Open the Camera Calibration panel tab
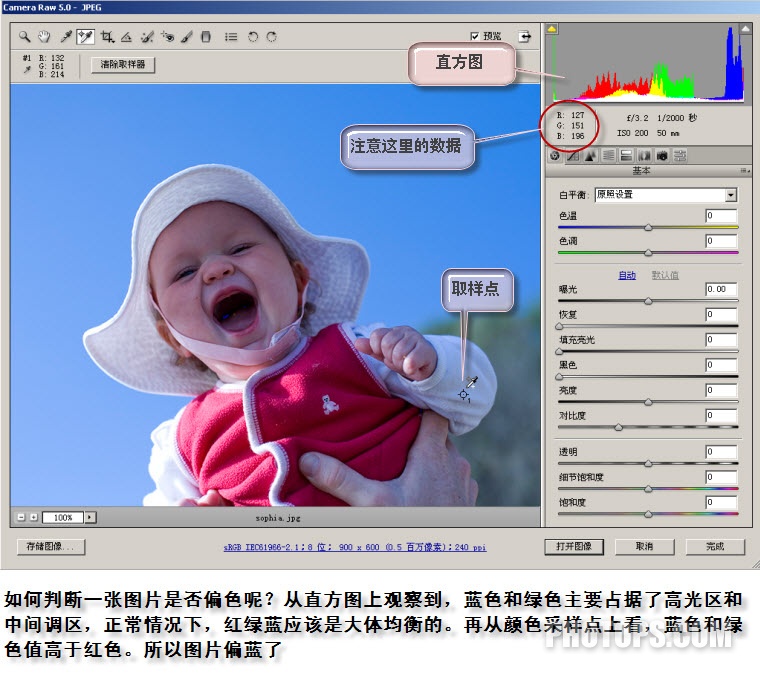760x679 pixels. pos(662,156)
